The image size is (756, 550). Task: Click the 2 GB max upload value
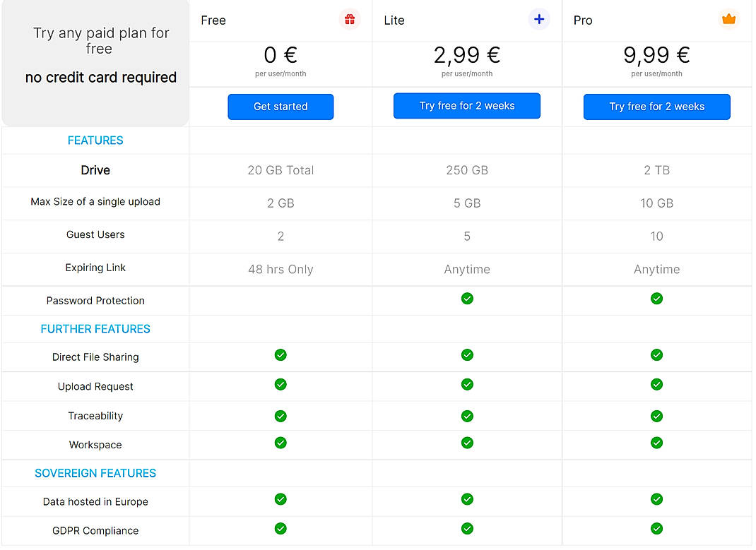[280, 203]
